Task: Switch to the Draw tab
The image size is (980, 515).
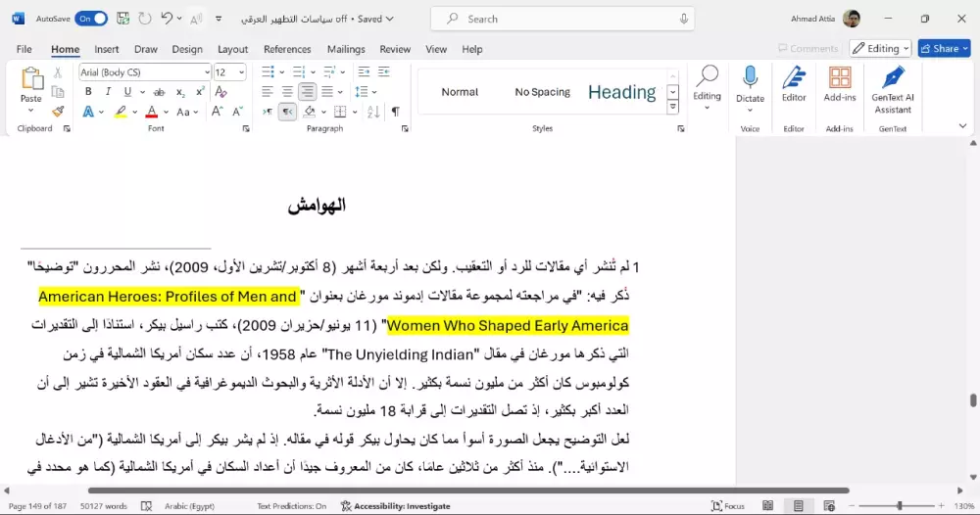Action: [146, 49]
